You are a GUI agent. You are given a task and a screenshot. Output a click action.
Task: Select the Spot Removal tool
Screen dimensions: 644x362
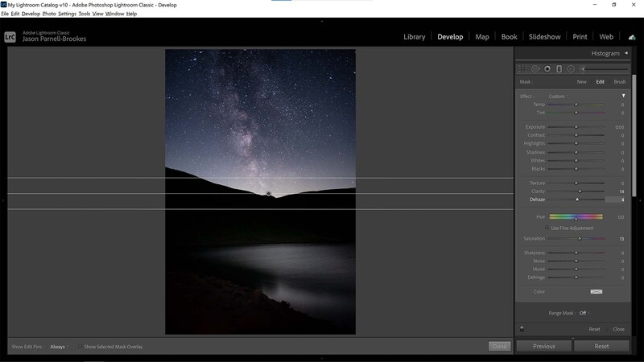click(x=535, y=69)
